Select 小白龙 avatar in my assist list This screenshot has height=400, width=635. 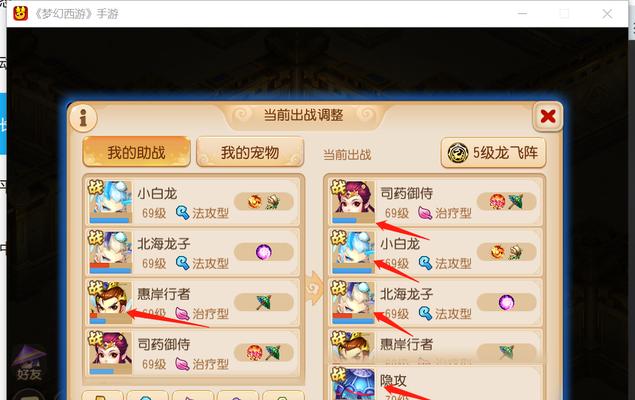[110, 201]
